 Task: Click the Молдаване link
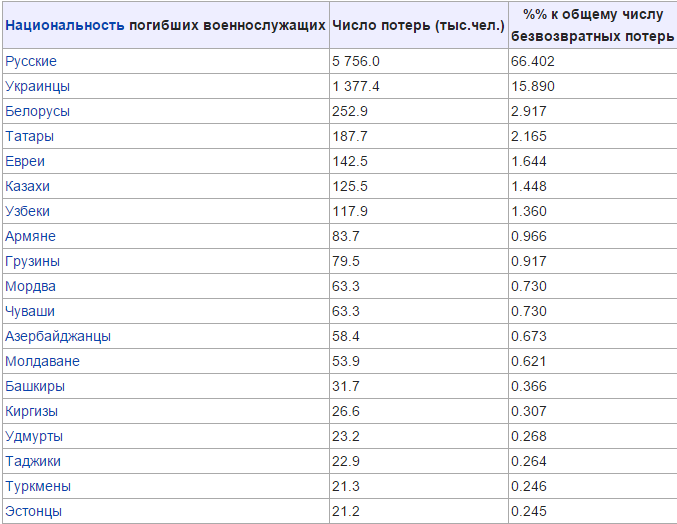(x=42, y=361)
